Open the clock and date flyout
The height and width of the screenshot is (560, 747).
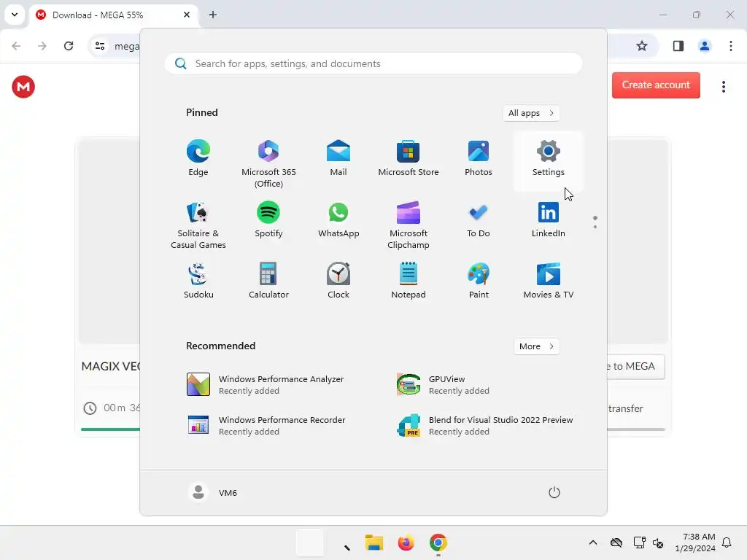pyautogui.click(x=695, y=542)
